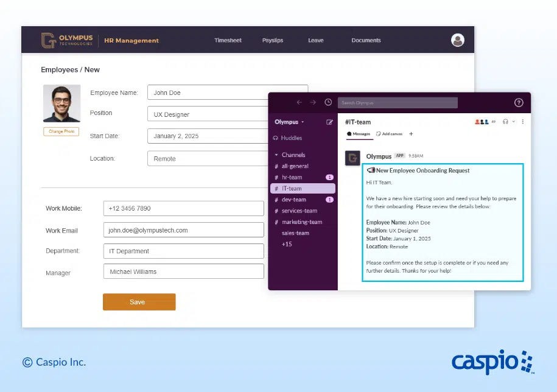
Task: Click the Save button
Action: [139, 302]
